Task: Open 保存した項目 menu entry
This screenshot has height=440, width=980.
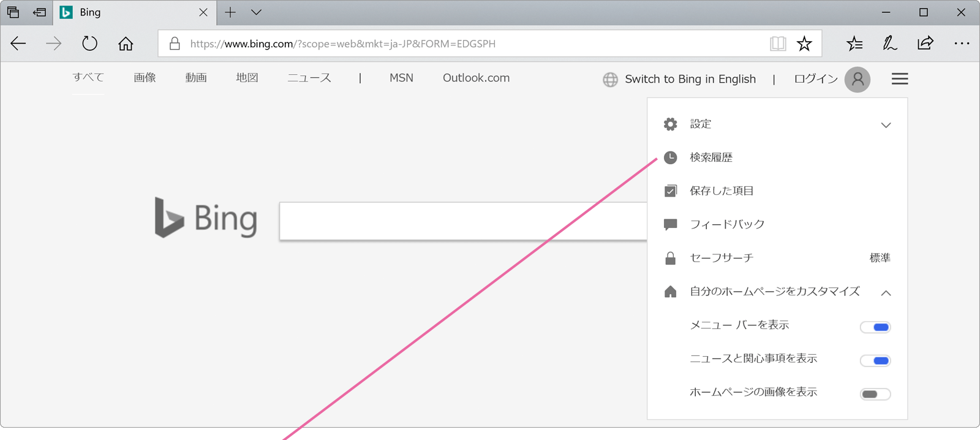Action: 777,191
